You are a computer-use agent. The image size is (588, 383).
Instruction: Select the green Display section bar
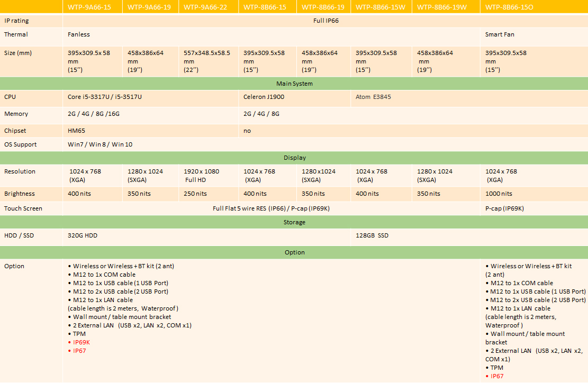[294, 158]
